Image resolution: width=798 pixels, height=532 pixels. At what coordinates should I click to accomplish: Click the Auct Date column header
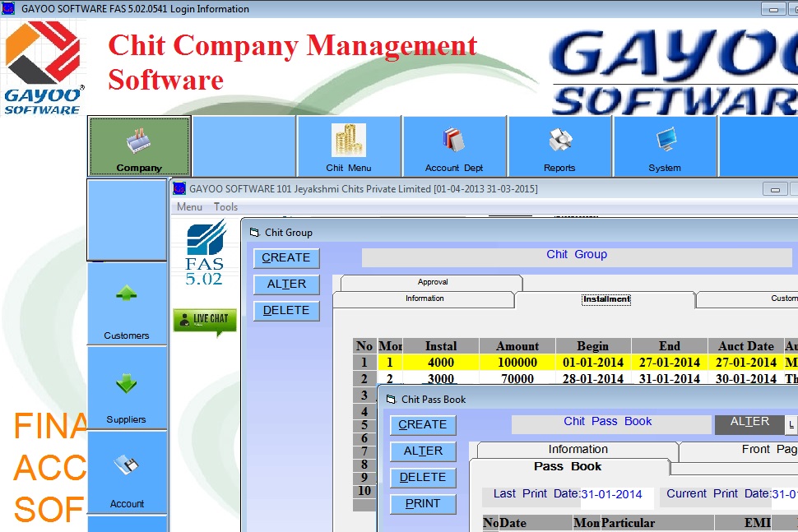(746, 346)
